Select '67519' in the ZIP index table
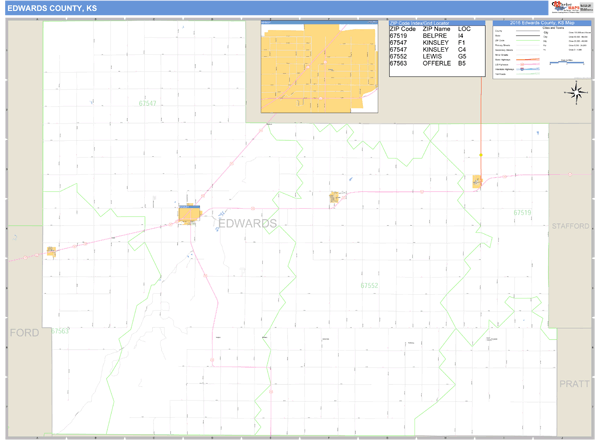This screenshot has height=440, width=600. click(x=398, y=36)
